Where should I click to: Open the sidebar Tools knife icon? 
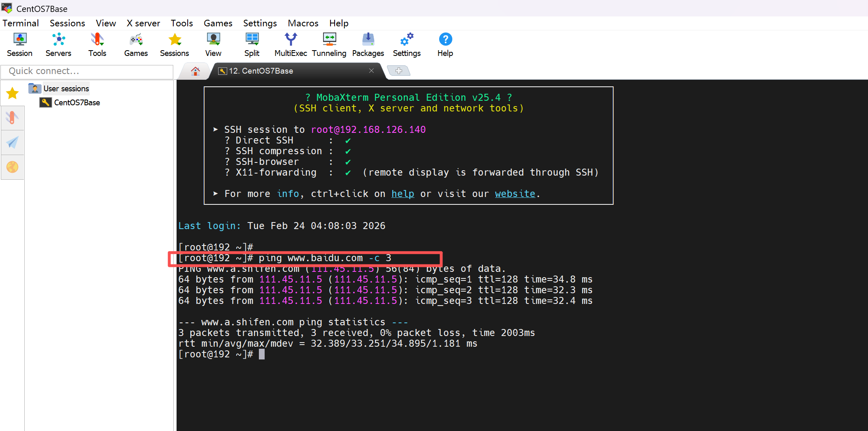[x=12, y=118]
